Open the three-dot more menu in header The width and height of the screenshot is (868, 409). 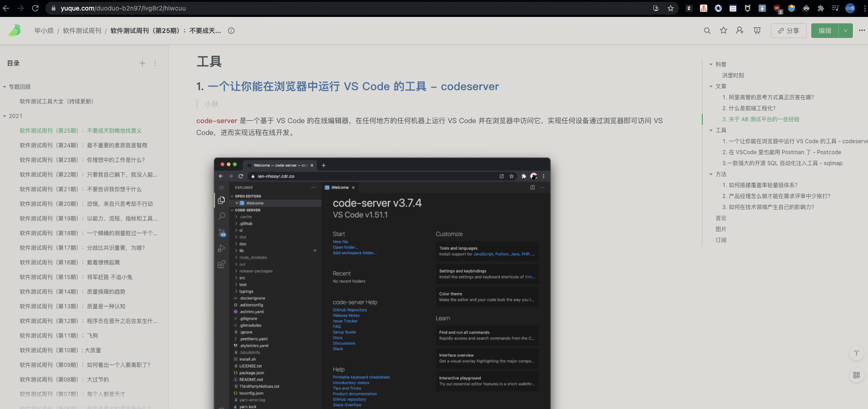tap(862, 30)
